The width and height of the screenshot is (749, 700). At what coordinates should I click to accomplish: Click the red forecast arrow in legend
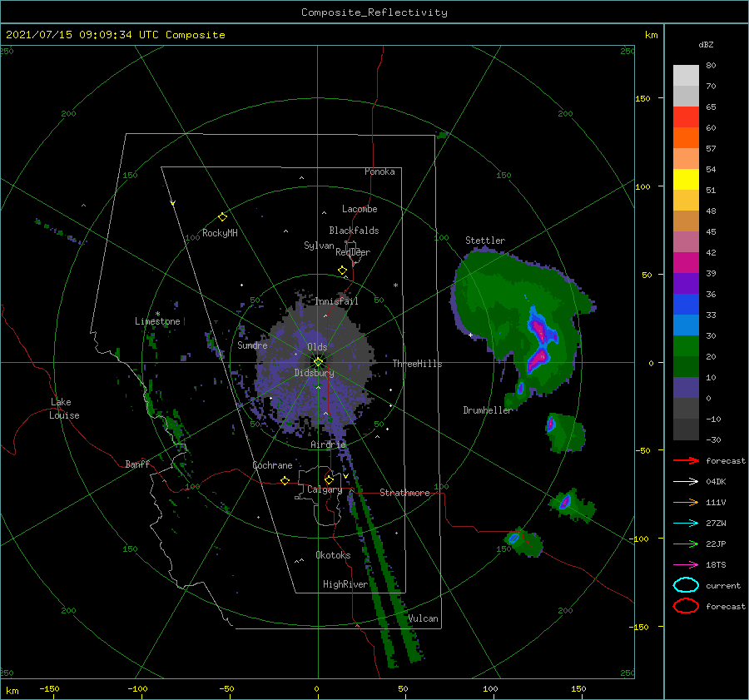coord(686,460)
